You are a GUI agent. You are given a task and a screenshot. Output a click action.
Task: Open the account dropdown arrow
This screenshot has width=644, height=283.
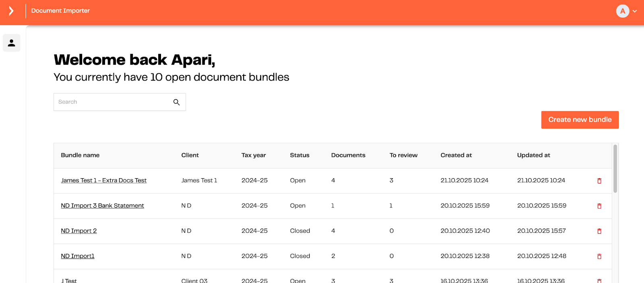coord(635,11)
